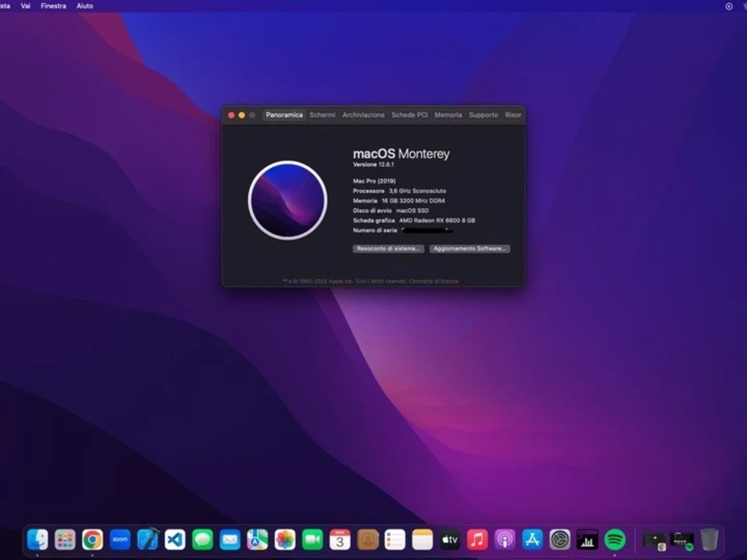Click the macOS SSD startup disk value

tap(412, 211)
